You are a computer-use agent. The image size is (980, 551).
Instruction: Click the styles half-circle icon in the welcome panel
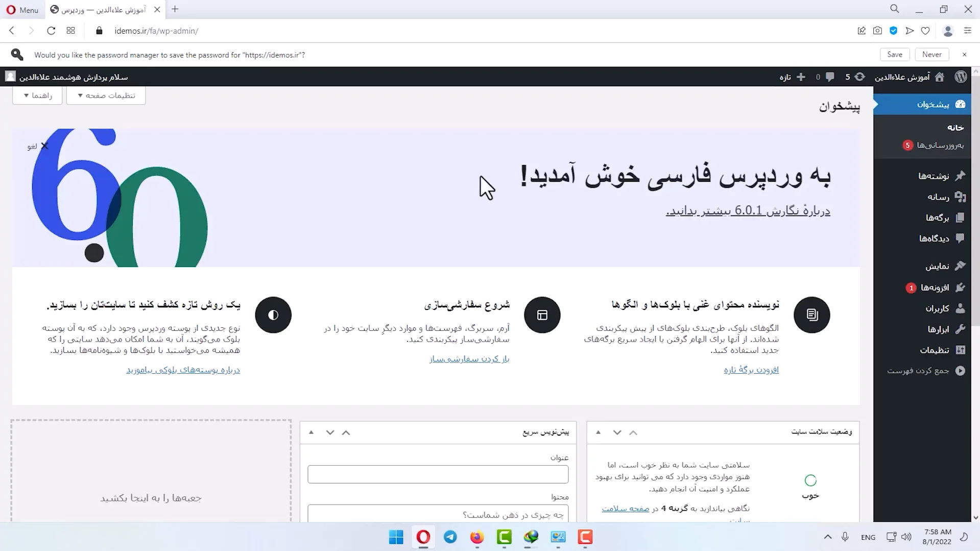pyautogui.click(x=273, y=315)
